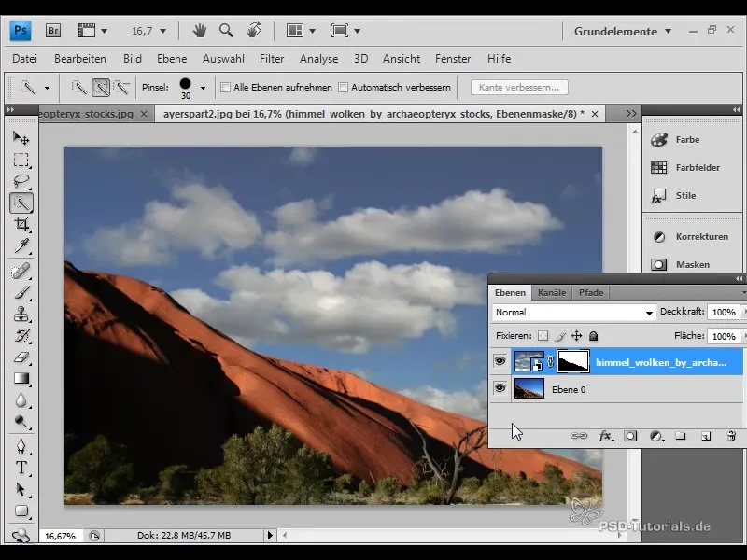Select the Quick Selection tool in toolbox

[21, 203]
